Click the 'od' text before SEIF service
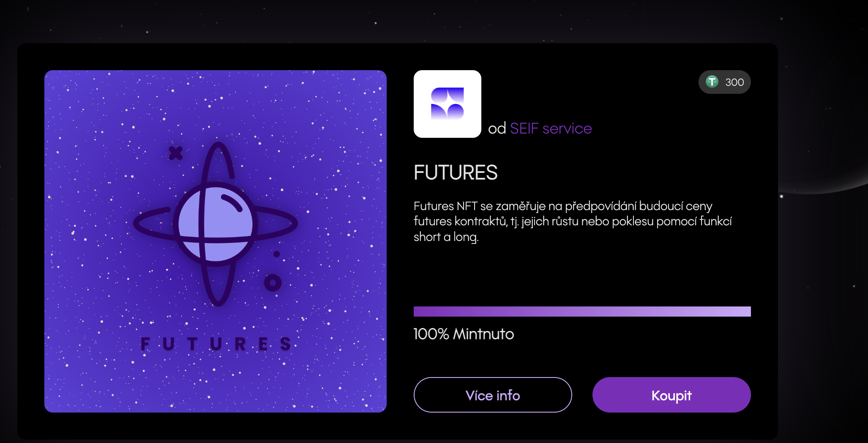868x443 pixels. coord(497,129)
